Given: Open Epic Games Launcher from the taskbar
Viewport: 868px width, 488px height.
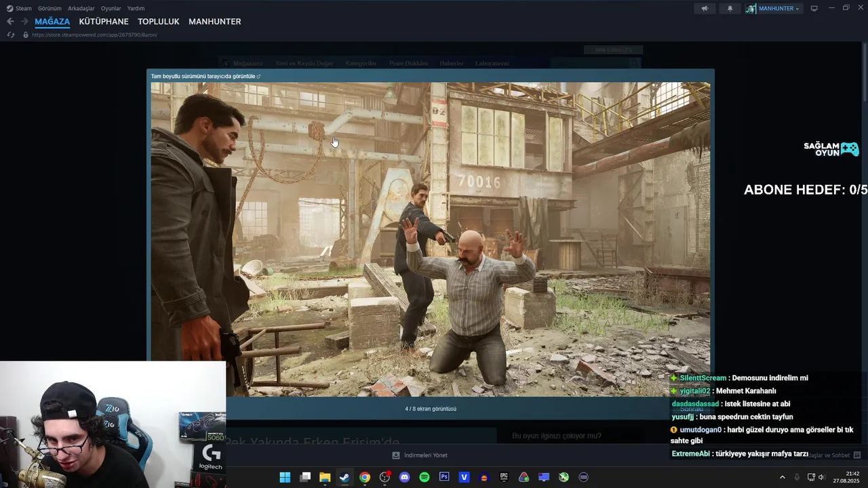Looking at the screenshot, I should (504, 477).
